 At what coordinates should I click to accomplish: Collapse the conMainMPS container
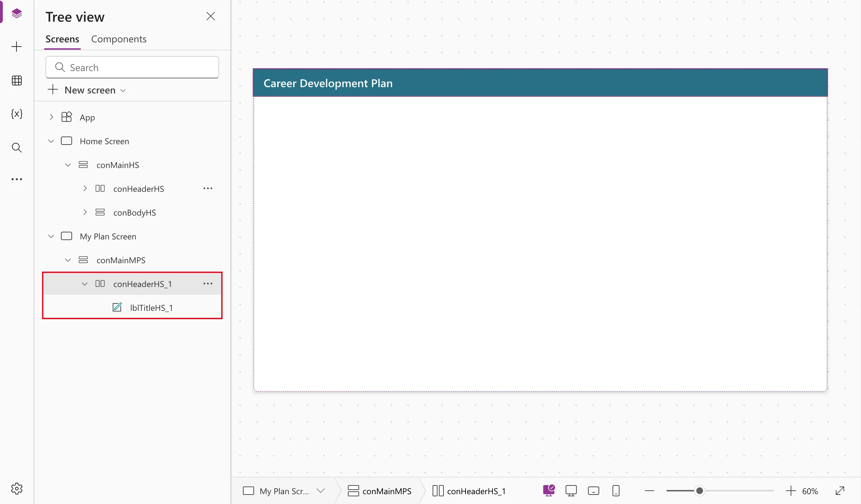point(68,260)
